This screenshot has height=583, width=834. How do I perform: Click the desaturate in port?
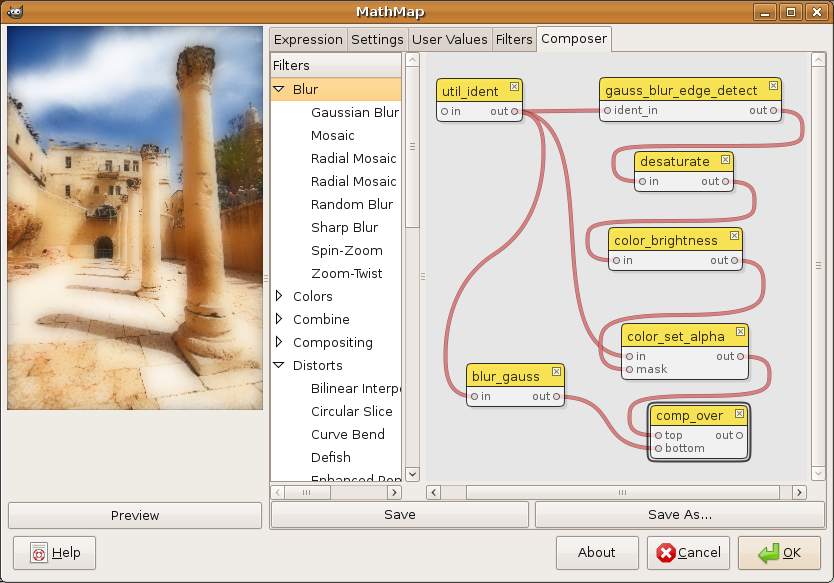[x=643, y=182]
